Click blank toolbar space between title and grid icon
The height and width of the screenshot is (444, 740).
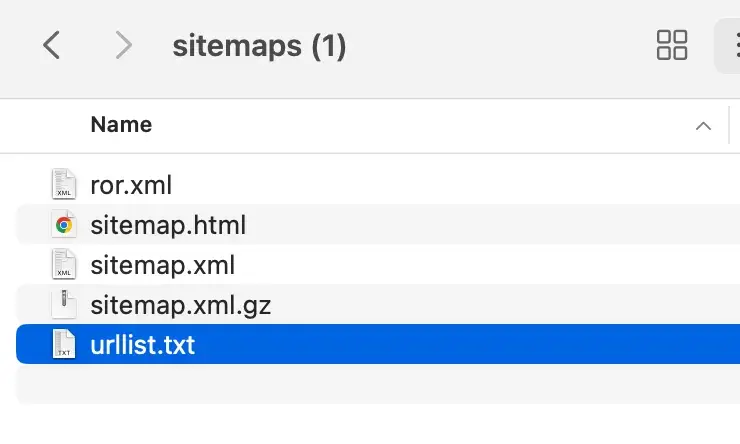[x=500, y=46]
